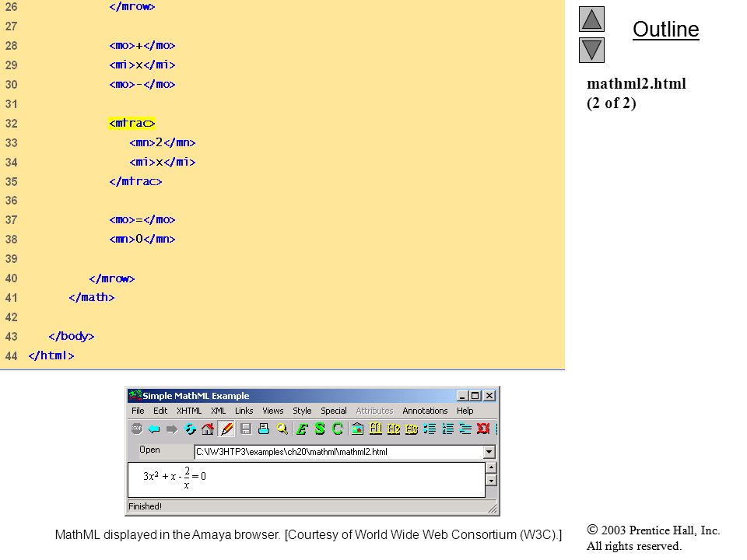Click the address field with mathml2.html path
This screenshot has width=747, height=560.
tap(339, 452)
